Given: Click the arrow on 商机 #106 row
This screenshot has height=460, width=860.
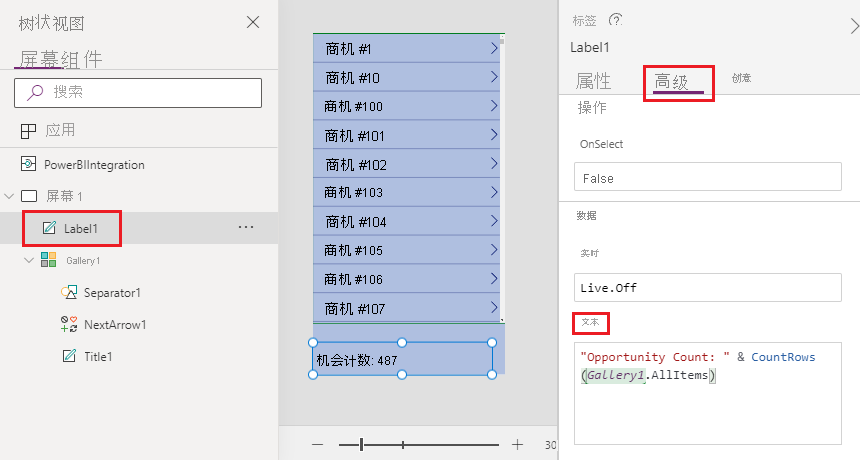Looking at the screenshot, I should pyautogui.click(x=494, y=279).
